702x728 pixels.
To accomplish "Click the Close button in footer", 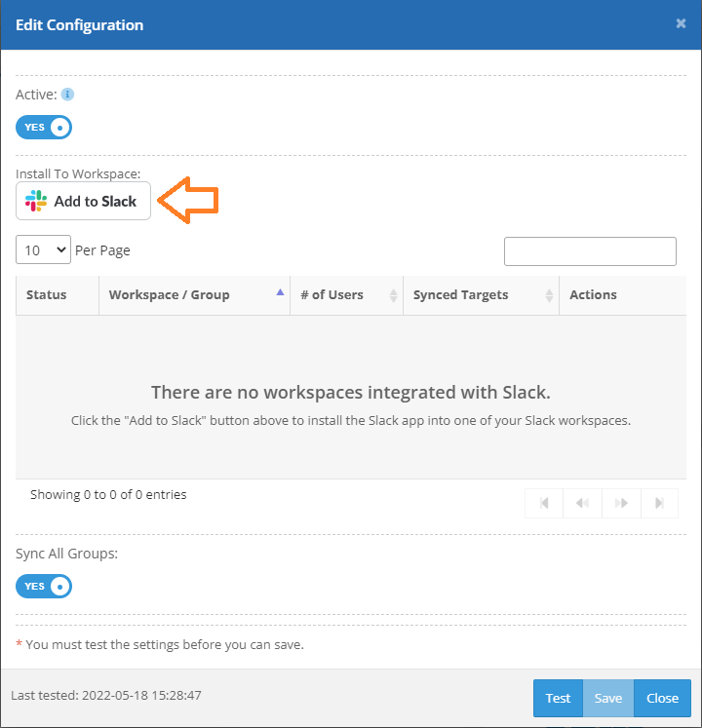I will coord(662,698).
